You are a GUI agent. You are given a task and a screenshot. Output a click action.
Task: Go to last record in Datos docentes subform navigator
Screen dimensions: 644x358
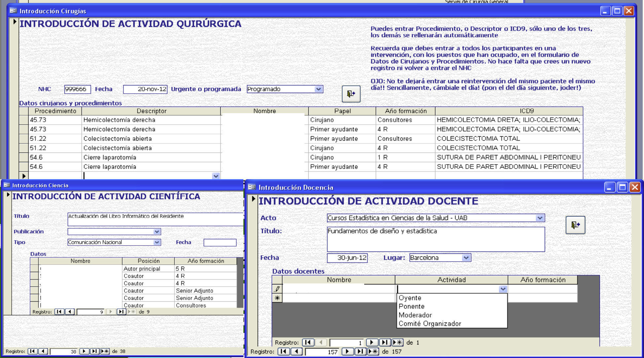(385, 342)
